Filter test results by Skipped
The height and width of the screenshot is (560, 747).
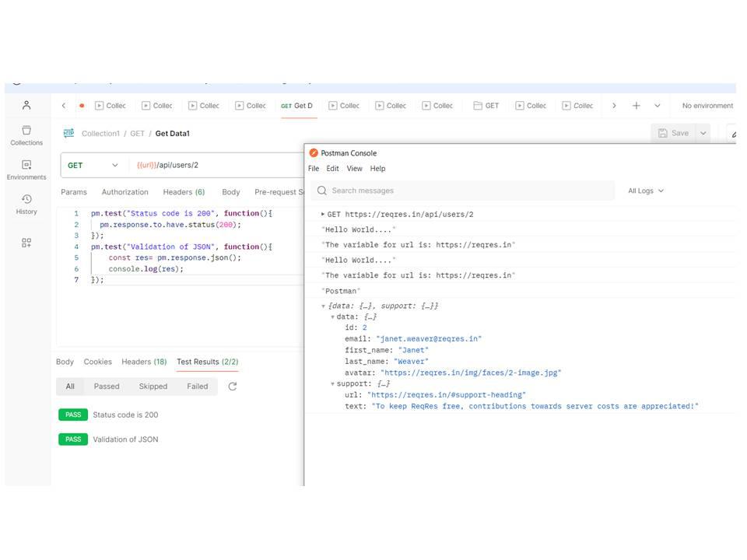tap(153, 387)
